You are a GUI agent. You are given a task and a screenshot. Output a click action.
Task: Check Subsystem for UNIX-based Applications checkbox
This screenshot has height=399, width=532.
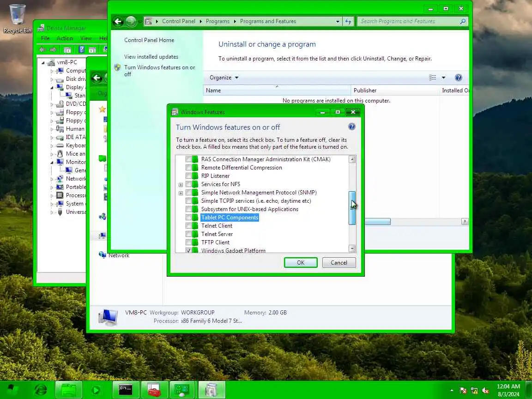tap(188, 209)
